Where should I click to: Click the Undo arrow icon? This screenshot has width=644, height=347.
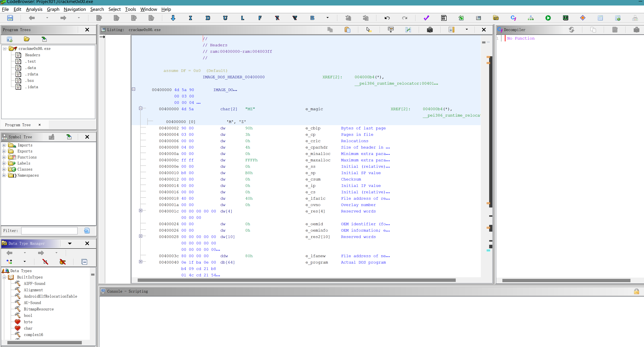(x=387, y=18)
